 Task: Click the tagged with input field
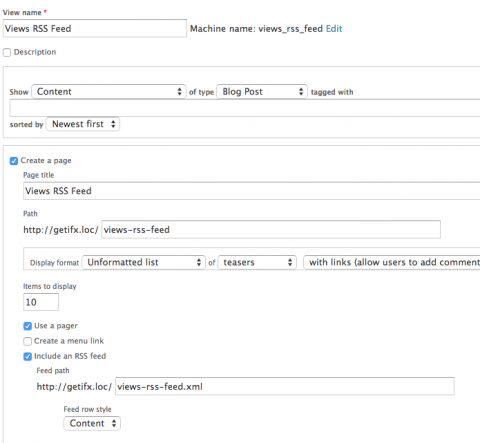tap(245, 108)
